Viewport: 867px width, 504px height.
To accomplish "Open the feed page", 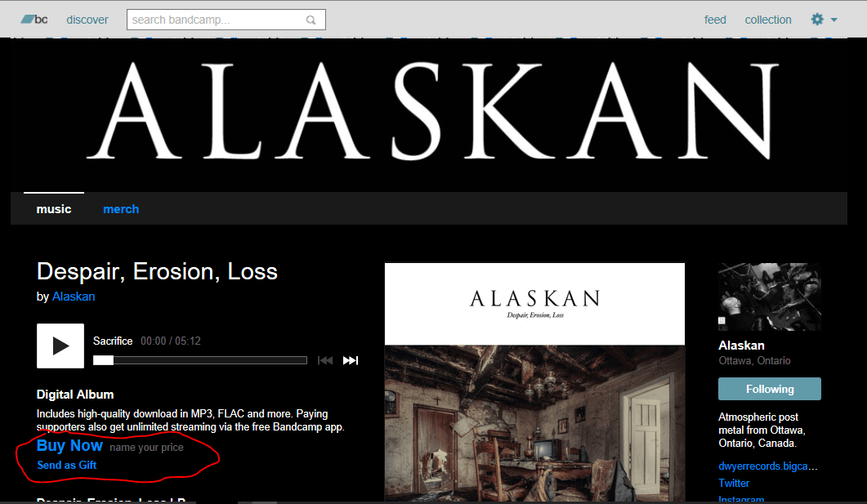I will tap(715, 20).
